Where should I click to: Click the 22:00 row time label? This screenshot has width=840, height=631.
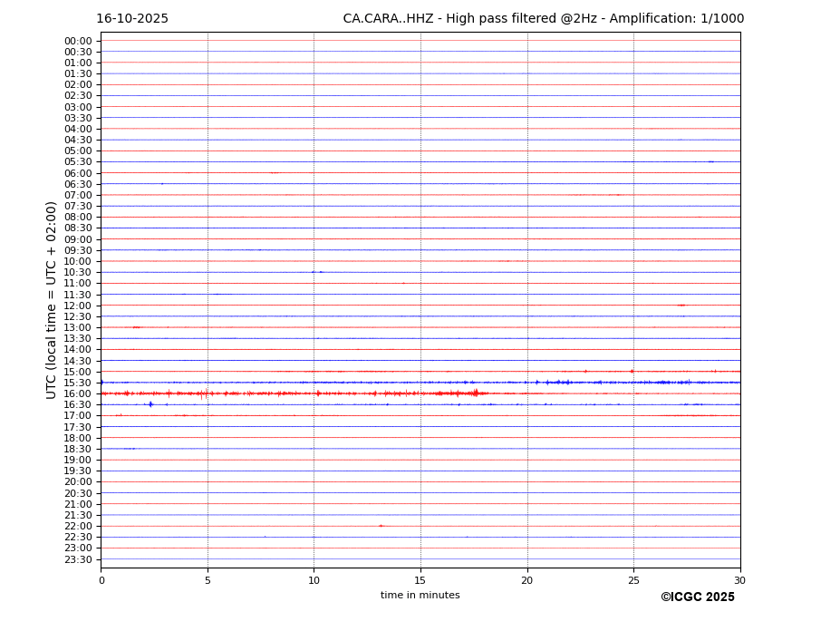[x=77, y=526]
